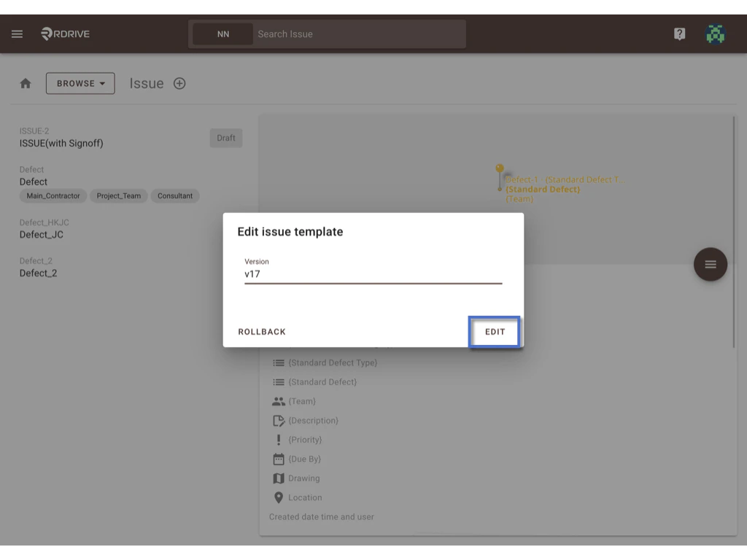Image resolution: width=747 pixels, height=560 pixels.
Task: Select the {Team} people icon
Action: click(280, 401)
